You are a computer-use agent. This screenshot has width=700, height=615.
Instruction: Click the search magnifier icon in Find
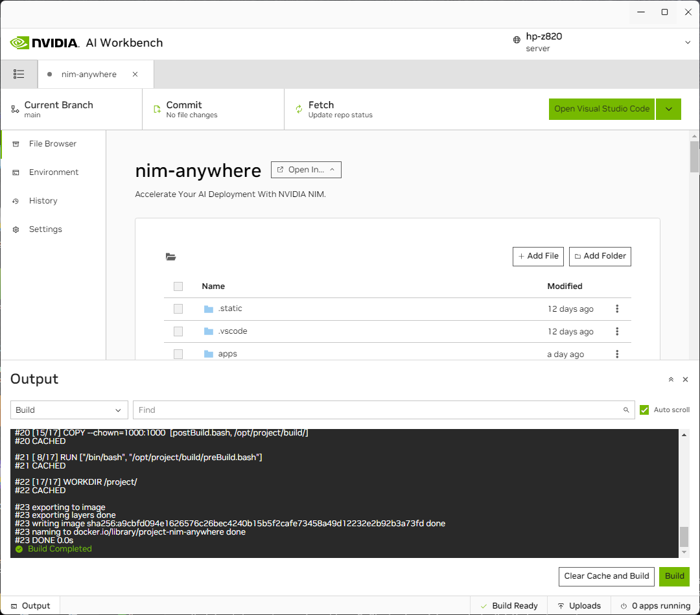pyautogui.click(x=626, y=410)
